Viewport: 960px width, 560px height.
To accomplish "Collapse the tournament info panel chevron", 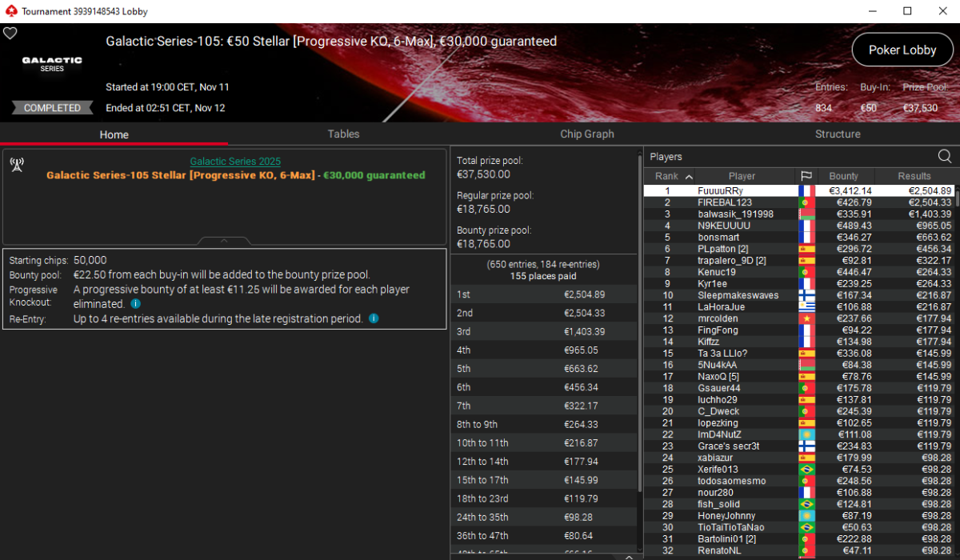I will point(225,240).
